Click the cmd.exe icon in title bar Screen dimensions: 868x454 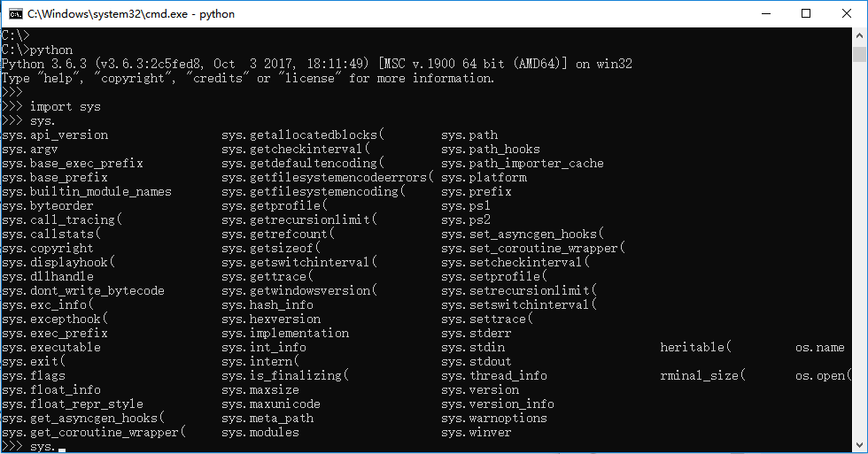(x=16, y=14)
